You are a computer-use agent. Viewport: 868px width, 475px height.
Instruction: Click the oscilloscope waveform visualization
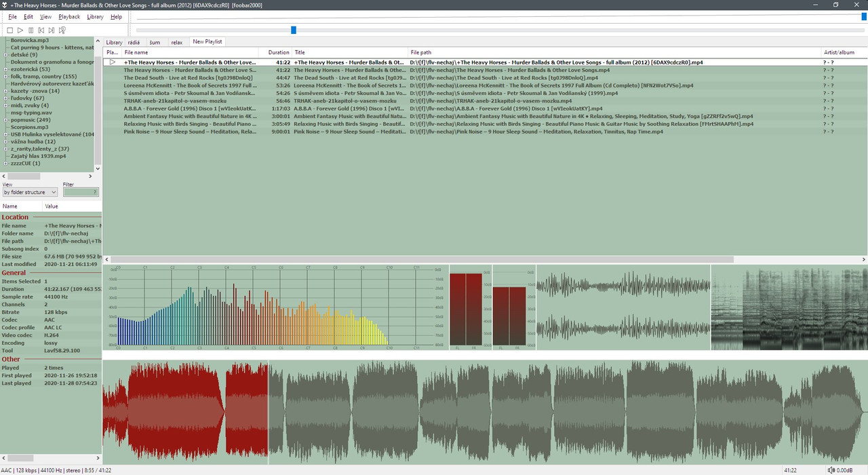point(623,307)
